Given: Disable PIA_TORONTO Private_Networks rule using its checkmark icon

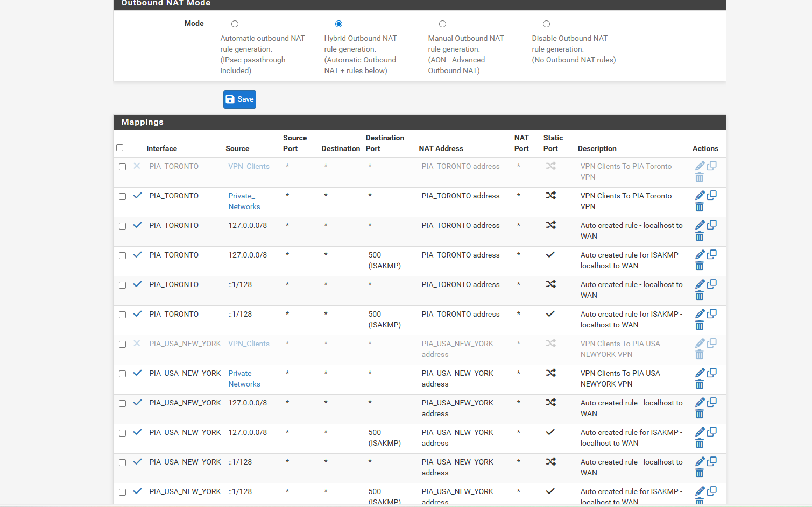Looking at the screenshot, I should 137,196.
